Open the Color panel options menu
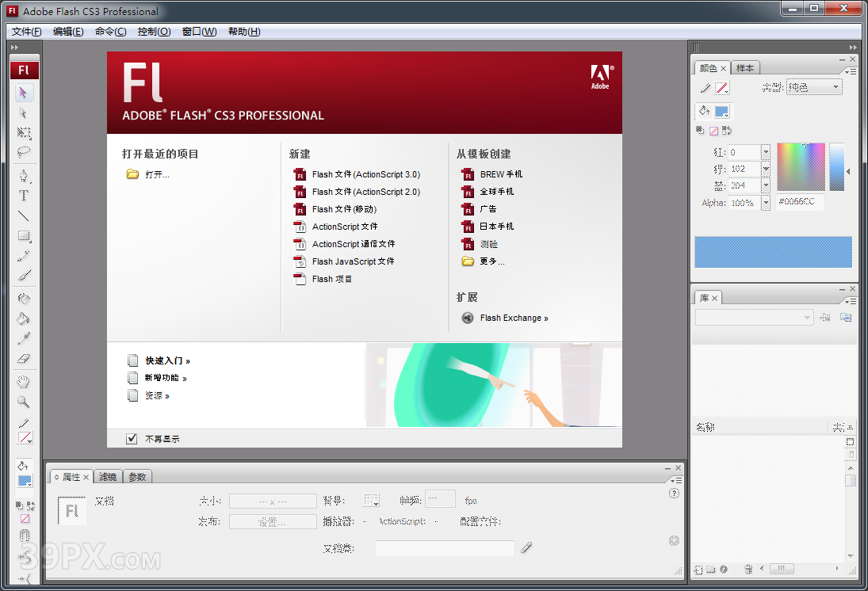The image size is (868, 591). [x=850, y=71]
